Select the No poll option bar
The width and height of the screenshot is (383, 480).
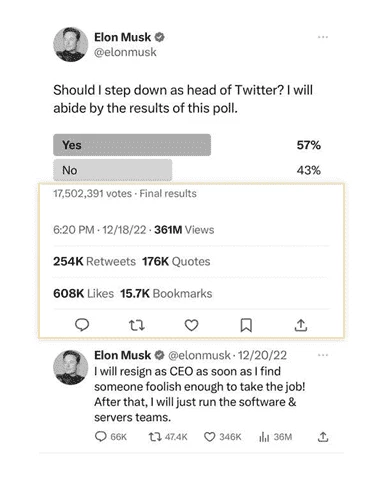[113, 170]
